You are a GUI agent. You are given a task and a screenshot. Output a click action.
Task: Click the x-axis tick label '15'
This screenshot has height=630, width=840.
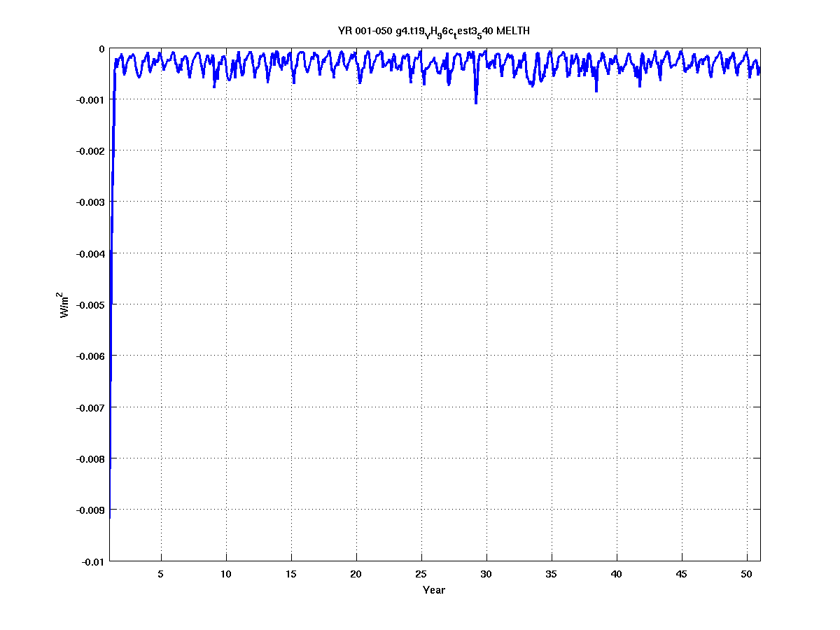[291, 574]
